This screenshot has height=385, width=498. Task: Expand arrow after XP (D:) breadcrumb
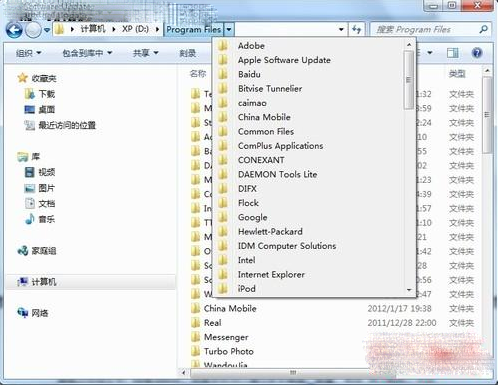[158, 29]
